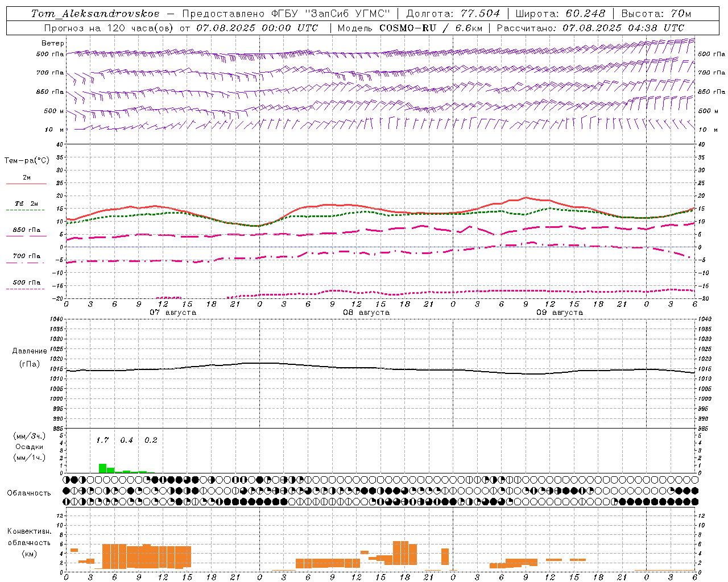Click the (мм/3ч.) unit label

click(30, 436)
